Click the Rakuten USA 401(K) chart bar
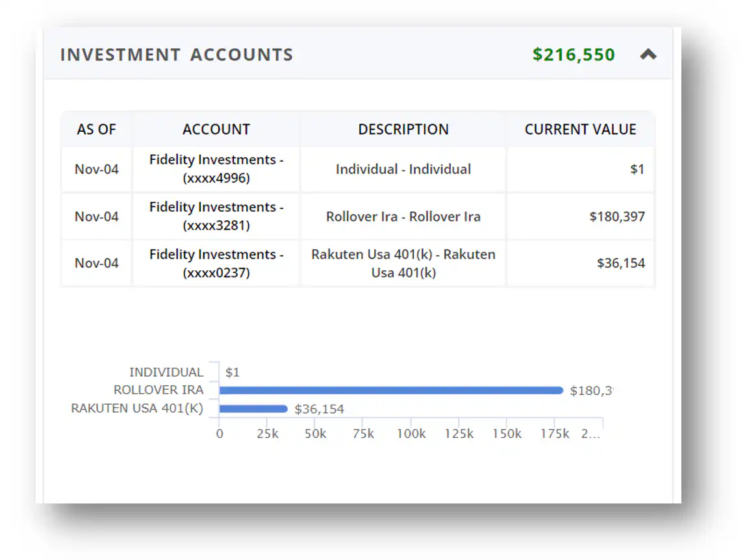Screen dimensions: 747x560 [x=253, y=409]
